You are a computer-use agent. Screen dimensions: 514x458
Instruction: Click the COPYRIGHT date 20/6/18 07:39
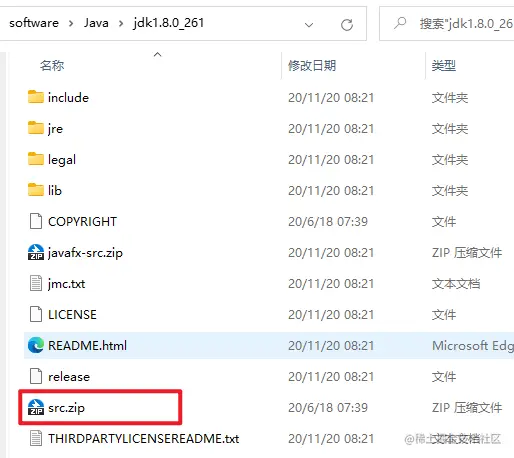coord(328,222)
